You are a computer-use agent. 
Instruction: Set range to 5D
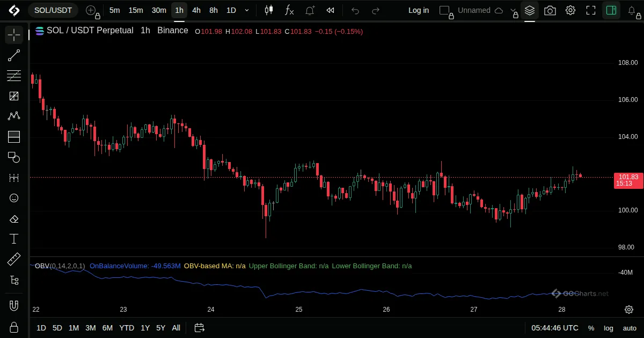tap(57, 328)
